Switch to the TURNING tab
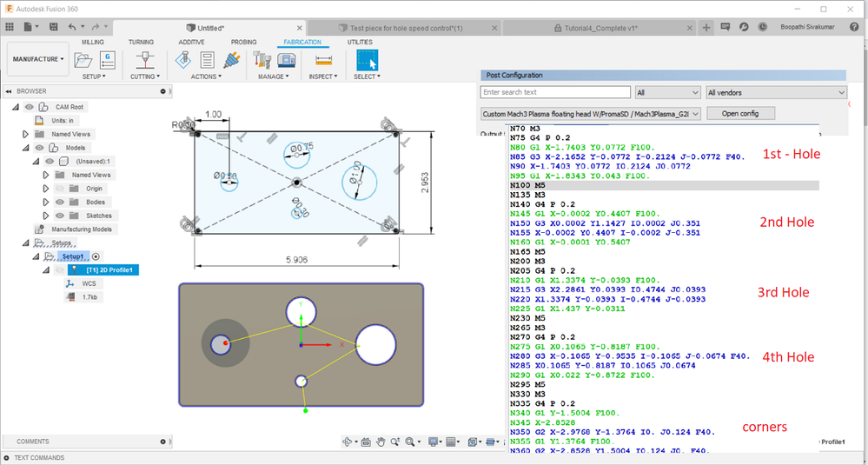868x465 pixels. coord(141,42)
